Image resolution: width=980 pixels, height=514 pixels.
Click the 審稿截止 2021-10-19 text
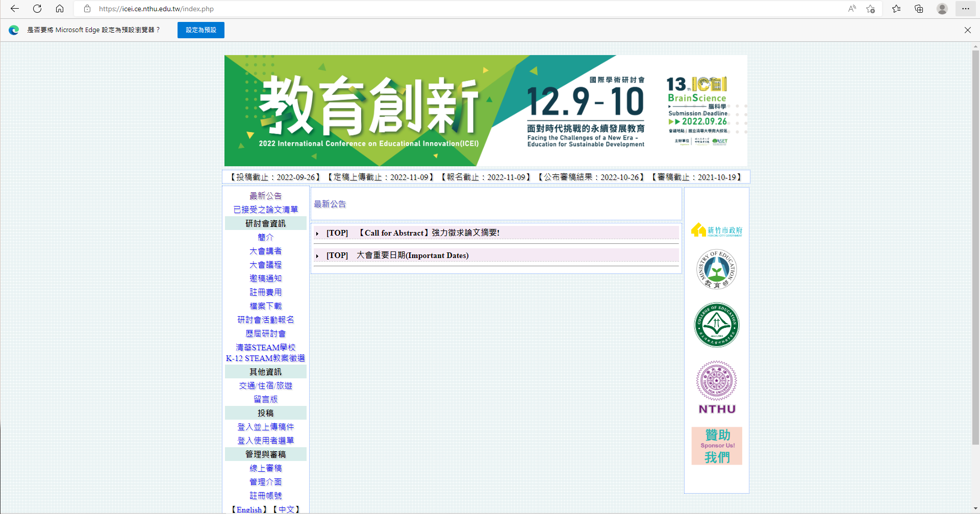tap(696, 177)
